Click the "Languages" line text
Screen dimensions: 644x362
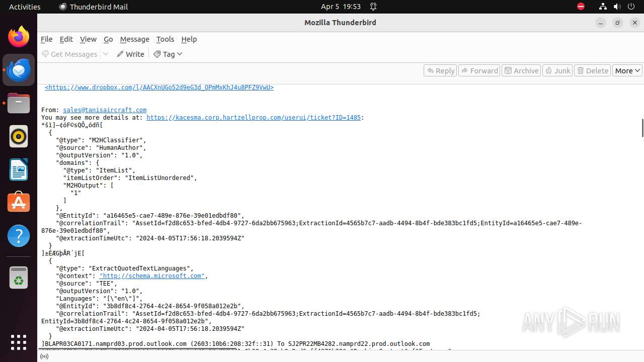[x=99, y=299]
